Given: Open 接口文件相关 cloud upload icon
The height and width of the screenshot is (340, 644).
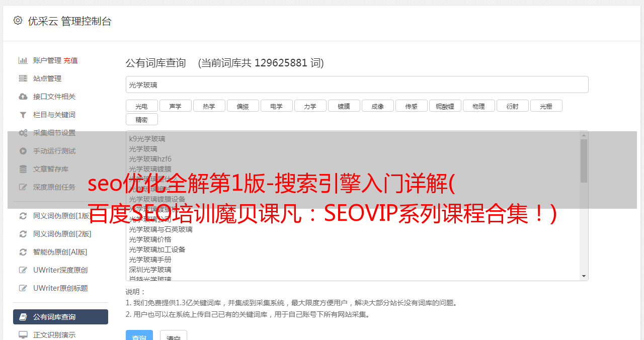Looking at the screenshot, I should [x=23, y=97].
